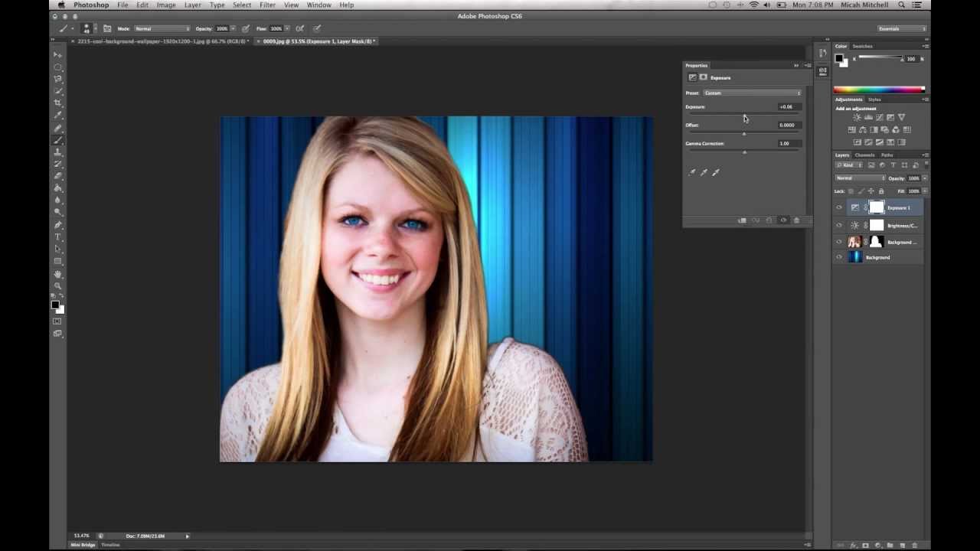Open the Mini Bridge tab

click(x=83, y=544)
